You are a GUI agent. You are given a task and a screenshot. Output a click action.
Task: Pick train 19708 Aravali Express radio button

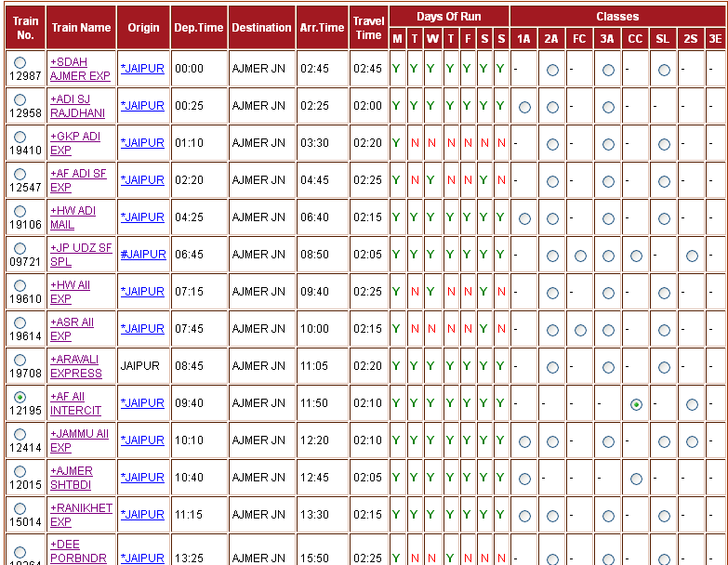(x=20, y=360)
